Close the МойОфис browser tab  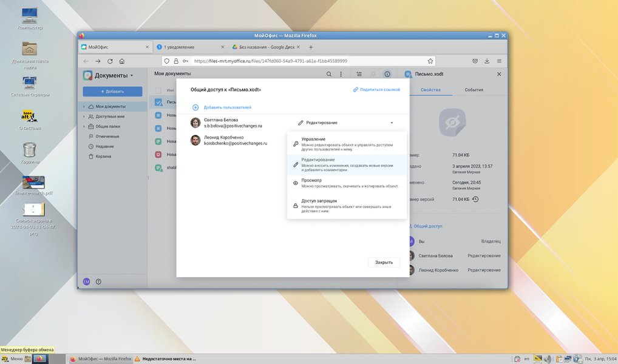click(147, 47)
